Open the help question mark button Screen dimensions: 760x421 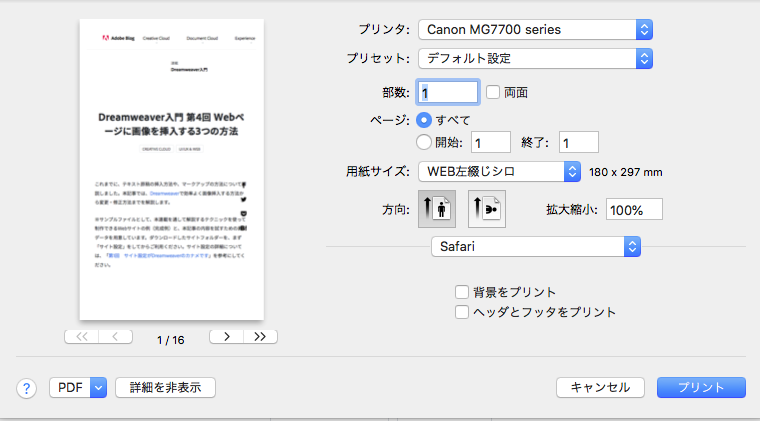pyautogui.click(x=27, y=387)
